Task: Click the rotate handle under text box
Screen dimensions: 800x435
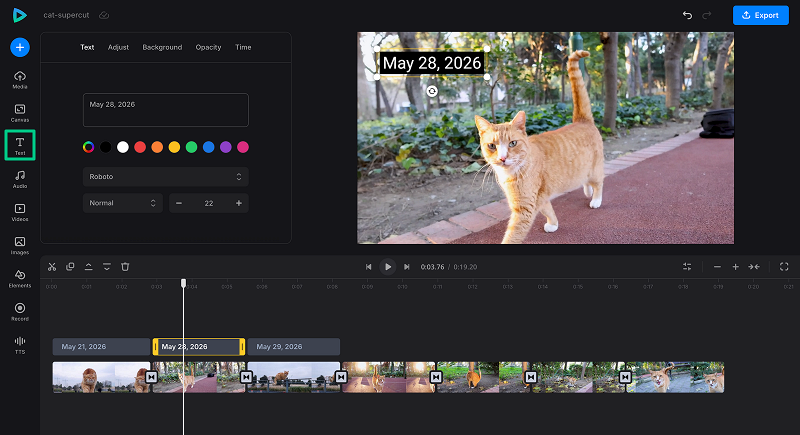Action: point(432,91)
